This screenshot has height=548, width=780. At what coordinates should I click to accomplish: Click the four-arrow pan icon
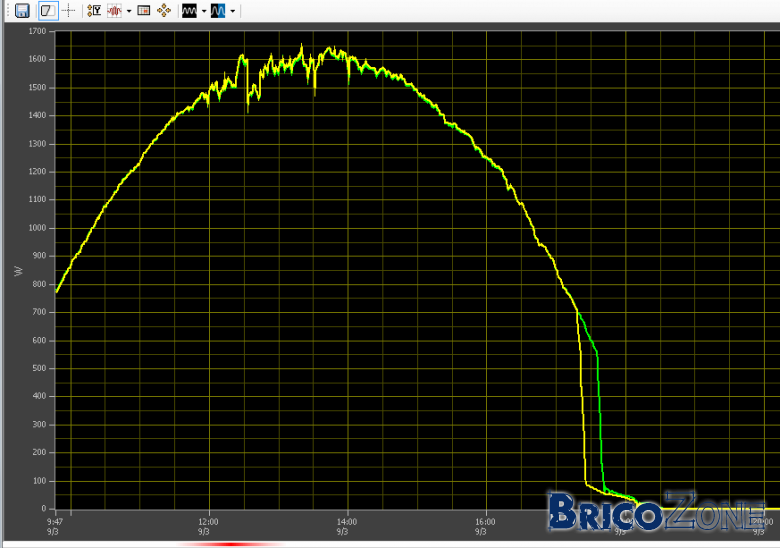164,10
